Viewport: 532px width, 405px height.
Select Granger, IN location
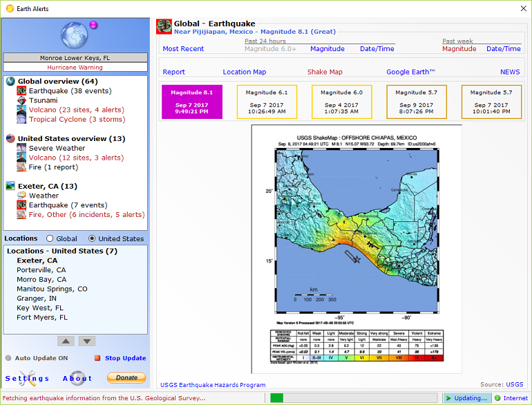coord(37,299)
